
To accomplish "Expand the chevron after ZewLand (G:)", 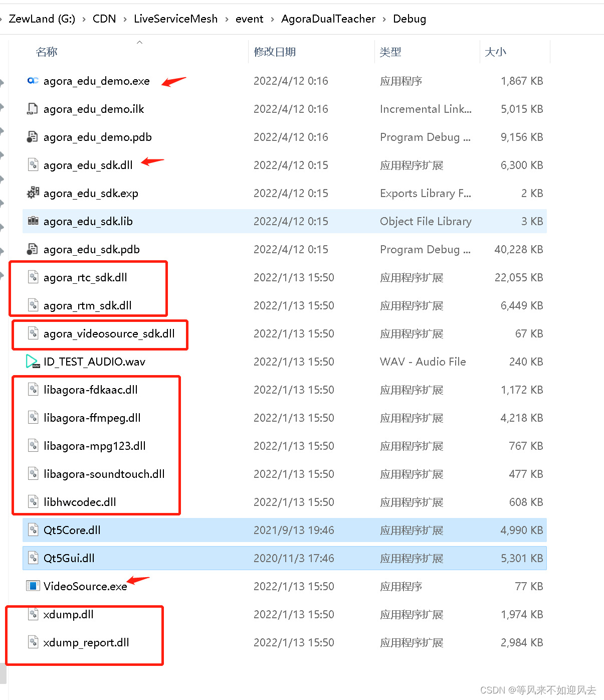I will click(84, 19).
